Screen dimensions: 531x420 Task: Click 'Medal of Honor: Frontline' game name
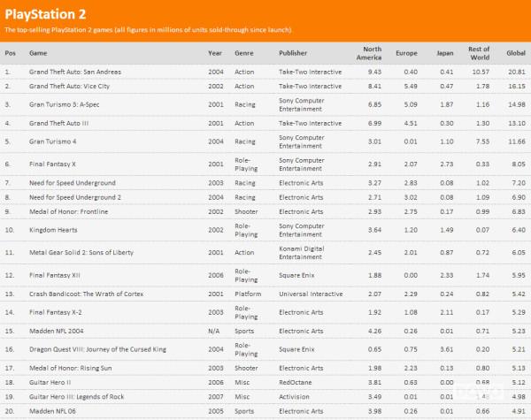(68, 211)
